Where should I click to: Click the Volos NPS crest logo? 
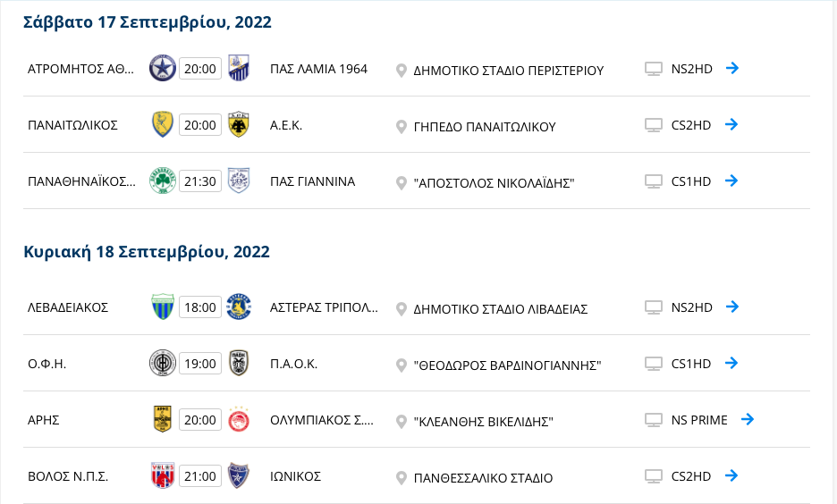[x=162, y=475]
